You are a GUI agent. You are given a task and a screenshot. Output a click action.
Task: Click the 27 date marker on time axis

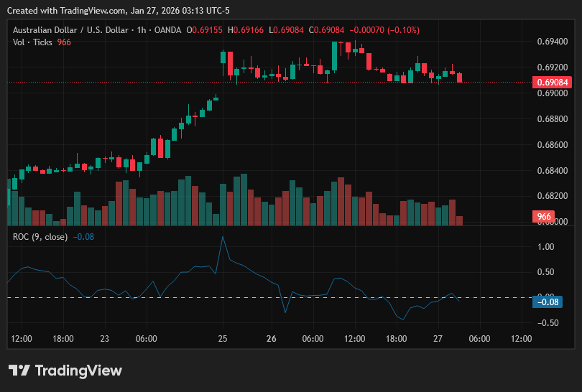[438, 339]
